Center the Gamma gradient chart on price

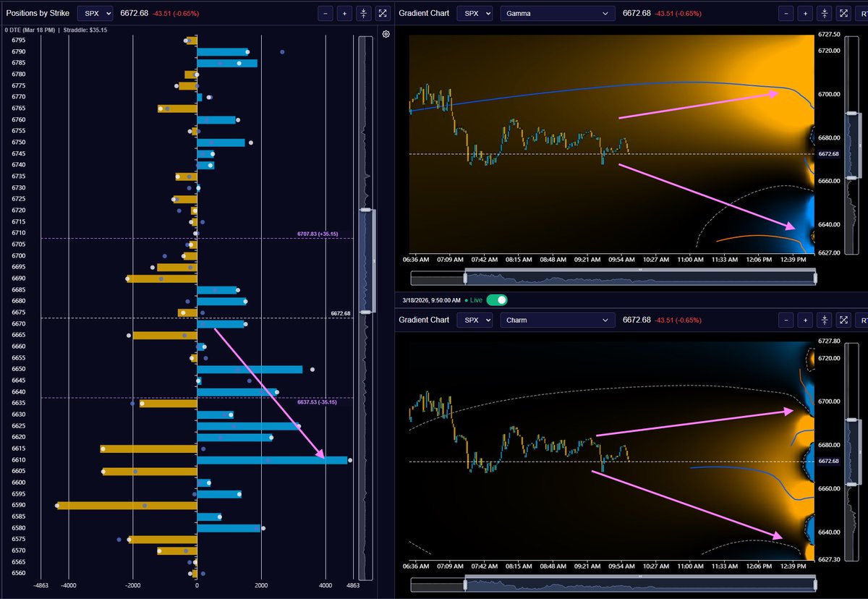click(x=824, y=13)
